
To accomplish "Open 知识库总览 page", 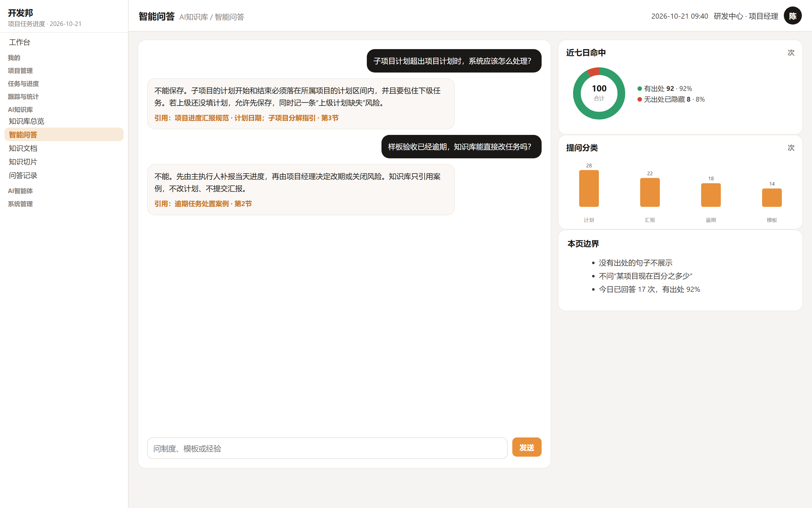I will pyautogui.click(x=64, y=121).
